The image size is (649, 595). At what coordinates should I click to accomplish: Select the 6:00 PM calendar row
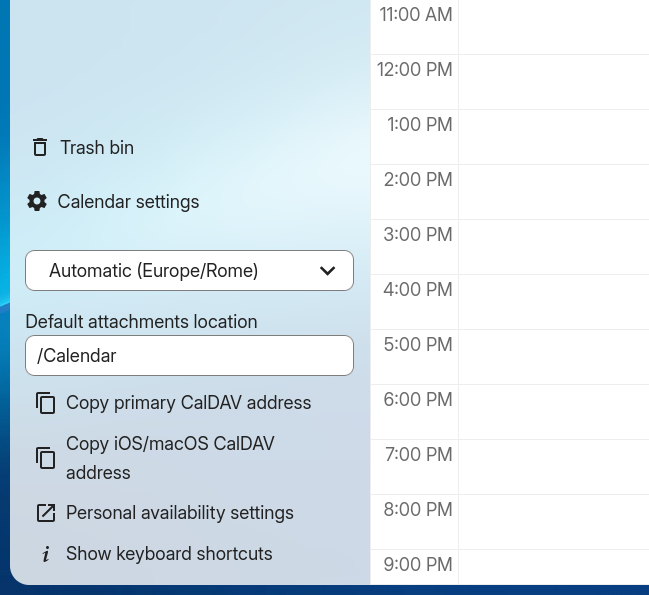(553, 412)
